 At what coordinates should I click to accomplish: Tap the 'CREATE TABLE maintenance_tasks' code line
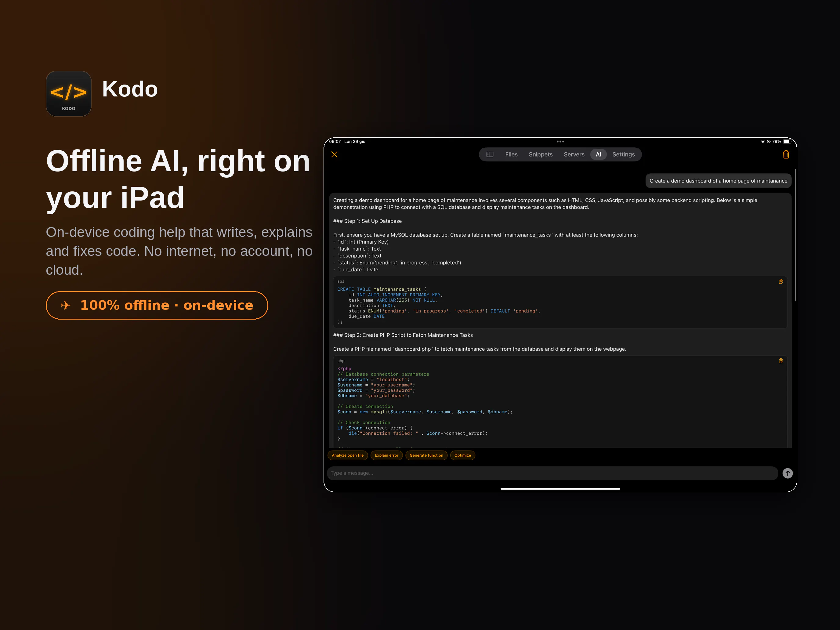click(382, 289)
